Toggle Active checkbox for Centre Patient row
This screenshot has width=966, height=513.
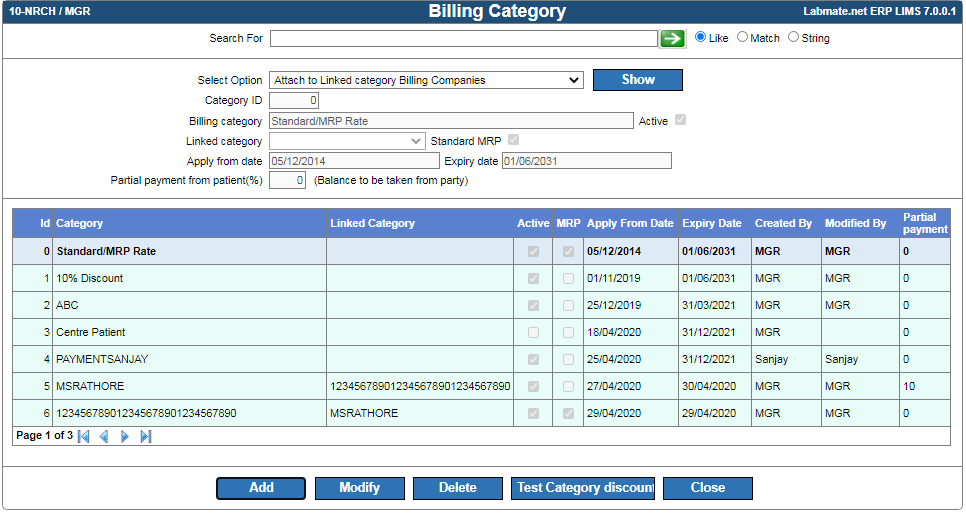coord(534,333)
